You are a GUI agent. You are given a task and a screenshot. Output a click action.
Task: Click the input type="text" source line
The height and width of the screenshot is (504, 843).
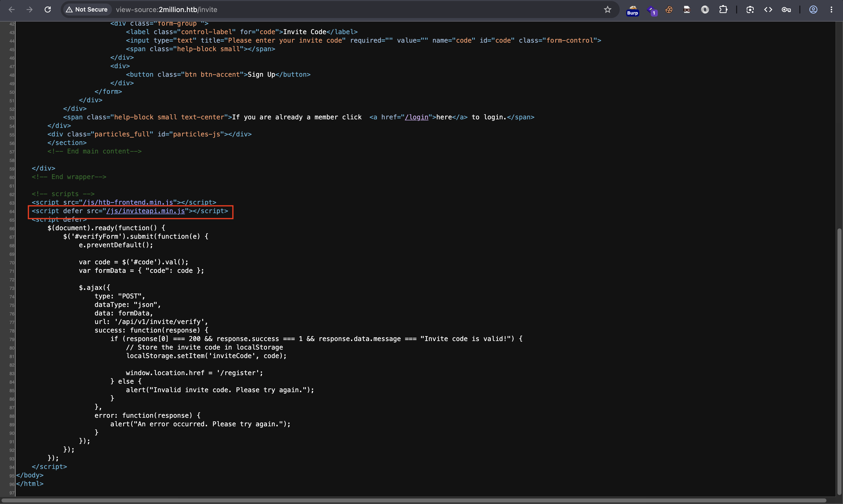click(364, 40)
